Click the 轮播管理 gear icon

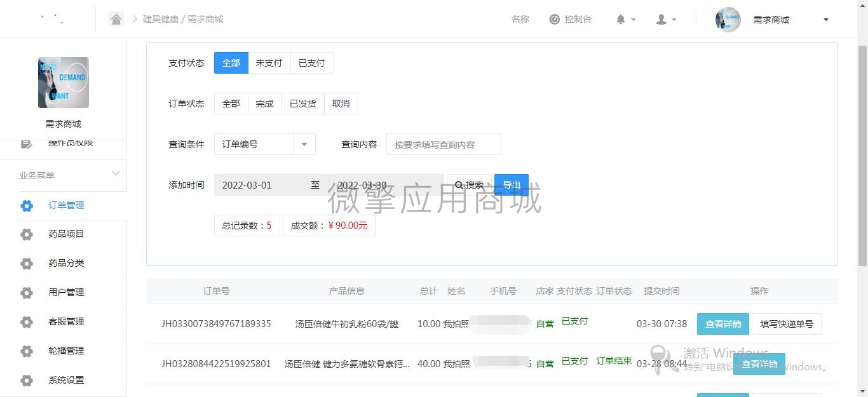pos(27,351)
